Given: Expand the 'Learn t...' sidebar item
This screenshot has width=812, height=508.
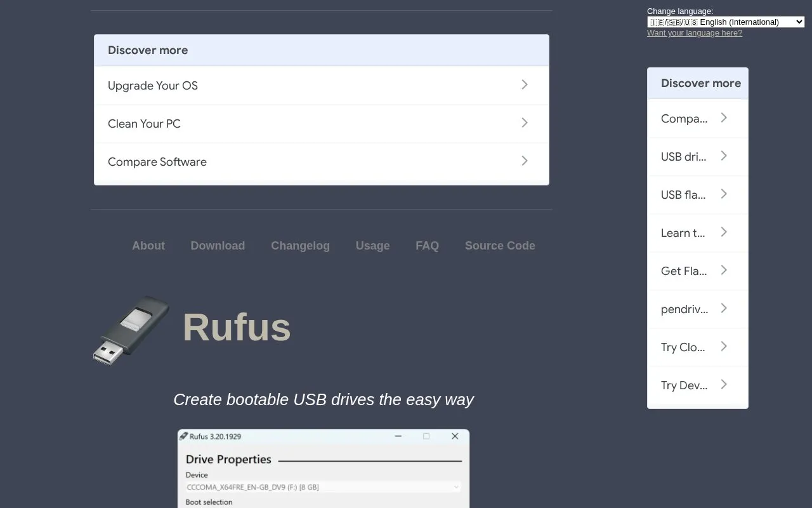Looking at the screenshot, I should pos(698,233).
